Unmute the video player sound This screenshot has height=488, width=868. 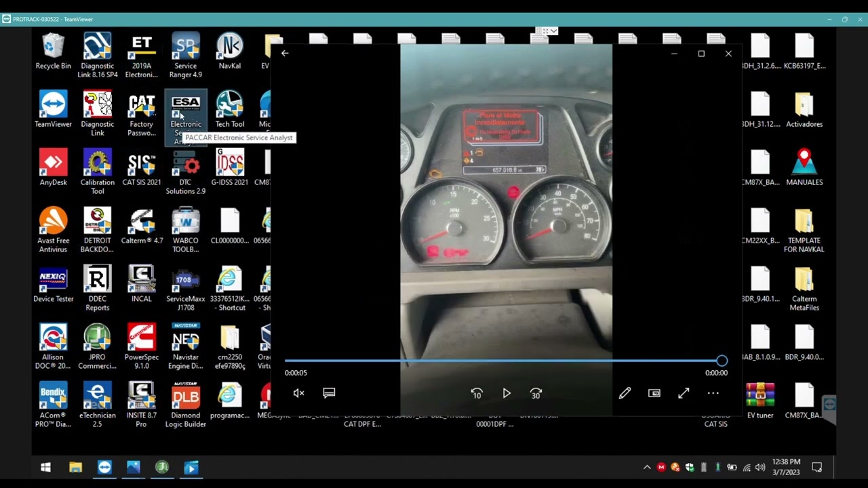pos(298,393)
